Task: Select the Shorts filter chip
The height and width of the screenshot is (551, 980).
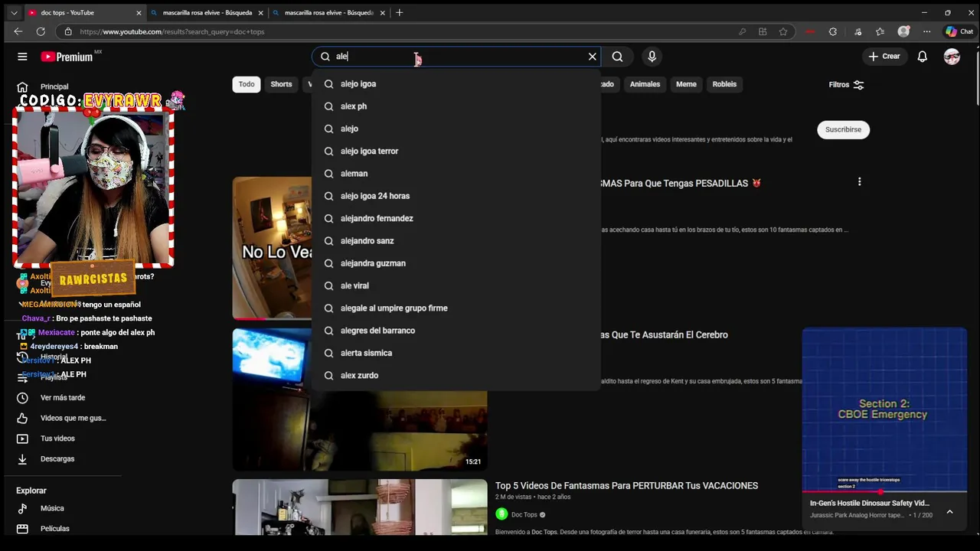Action: [x=281, y=84]
